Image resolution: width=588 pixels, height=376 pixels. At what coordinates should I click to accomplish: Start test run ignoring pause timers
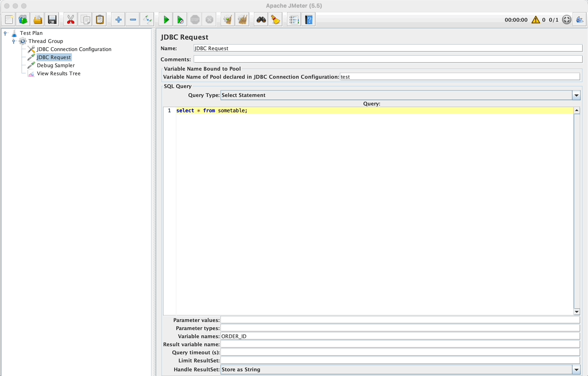[x=180, y=19]
